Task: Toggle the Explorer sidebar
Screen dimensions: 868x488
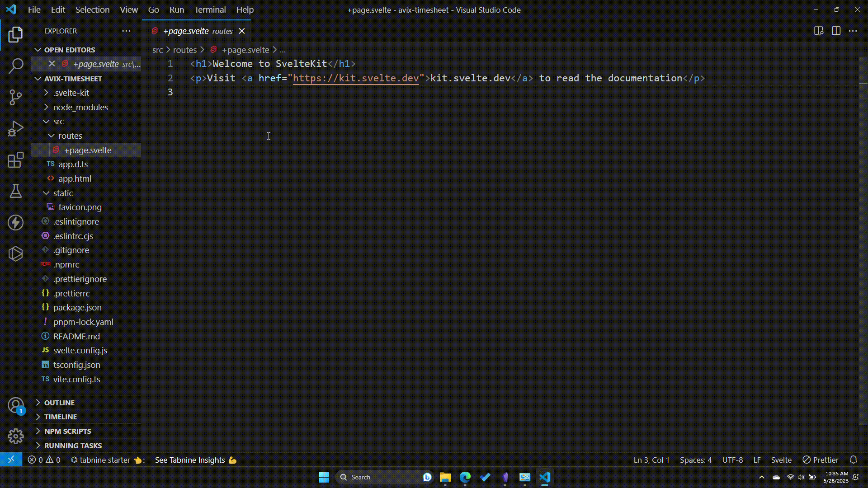Action: point(16,34)
